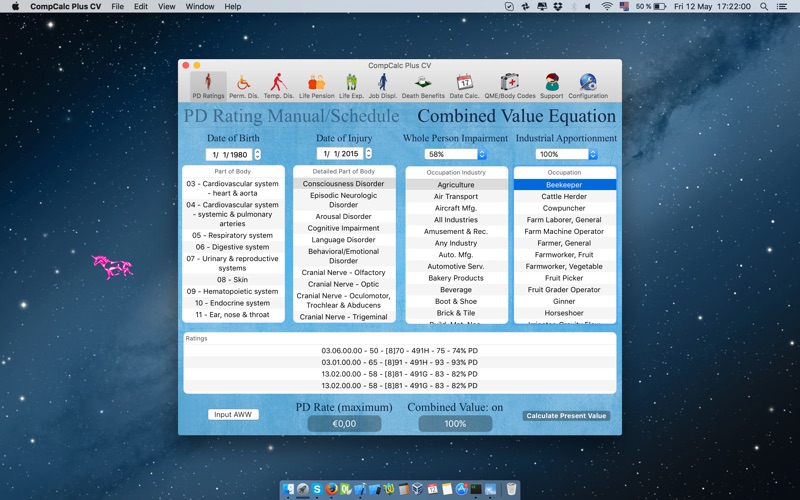
Task: Open the File menu
Action: [x=117, y=7]
